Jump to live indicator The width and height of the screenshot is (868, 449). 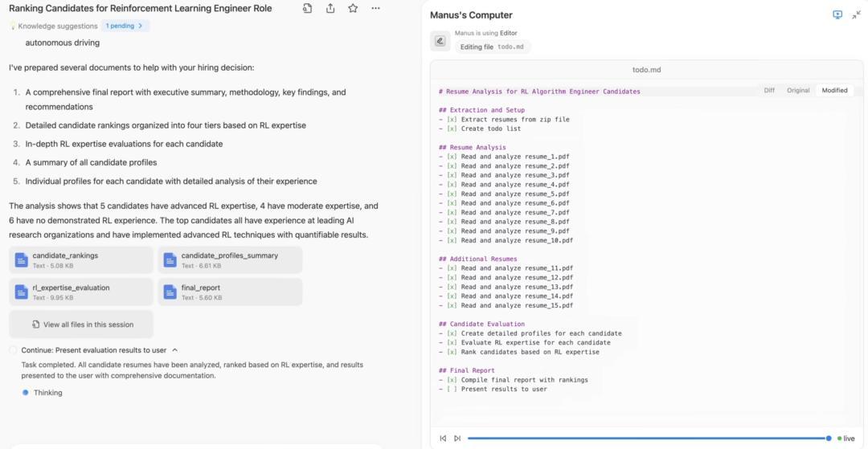tap(846, 438)
